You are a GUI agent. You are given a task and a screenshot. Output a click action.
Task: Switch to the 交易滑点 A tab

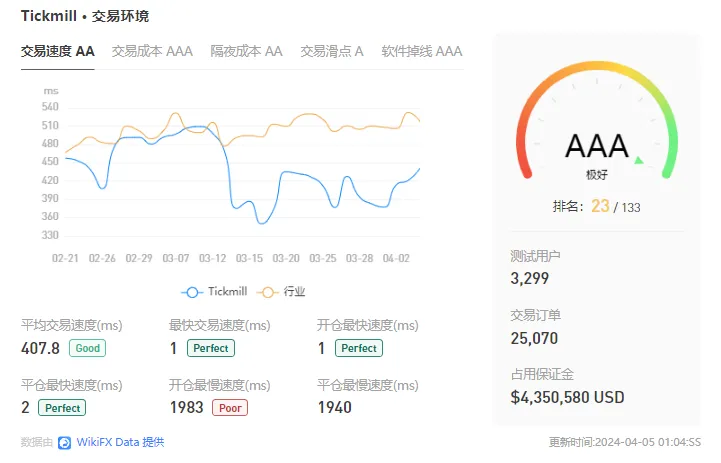[332, 51]
